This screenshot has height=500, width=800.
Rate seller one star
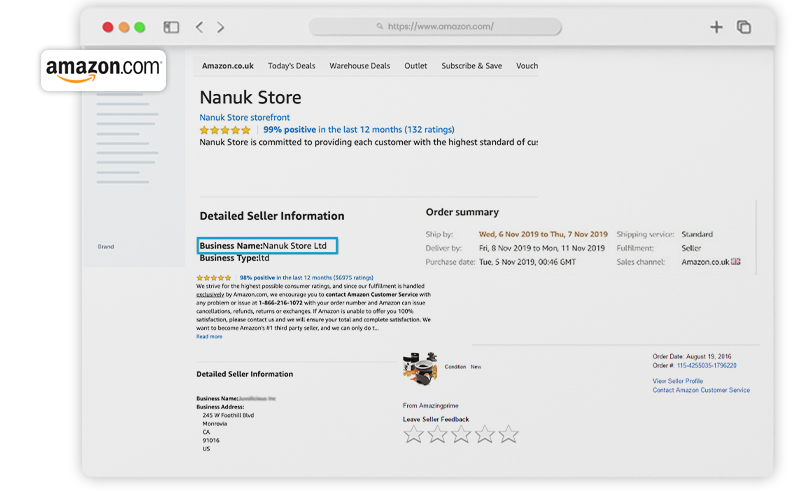(413, 435)
